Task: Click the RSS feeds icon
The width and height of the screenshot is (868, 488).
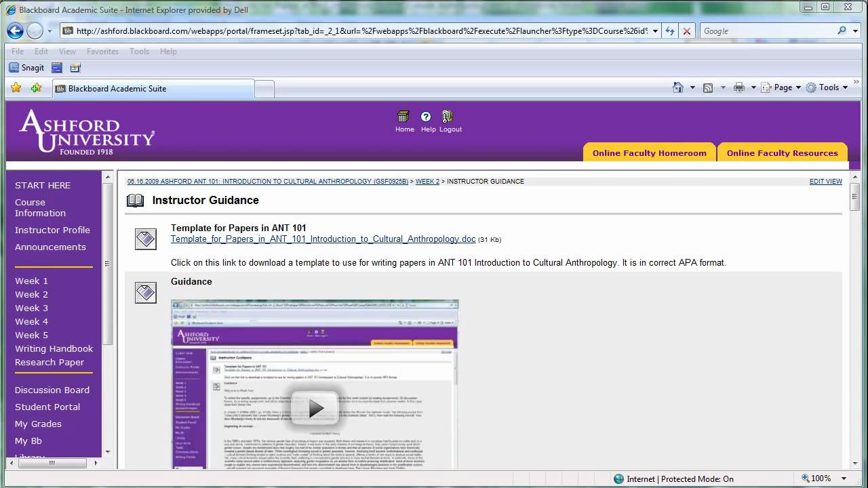Action: point(708,87)
